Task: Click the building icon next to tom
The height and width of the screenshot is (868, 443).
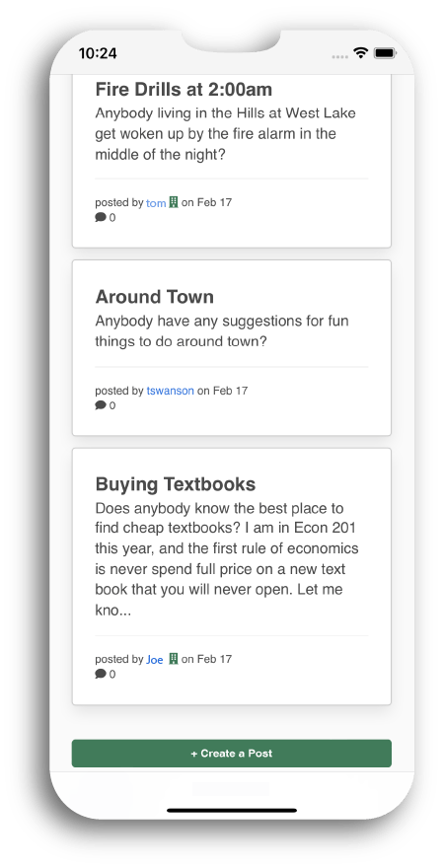Action: (x=174, y=202)
